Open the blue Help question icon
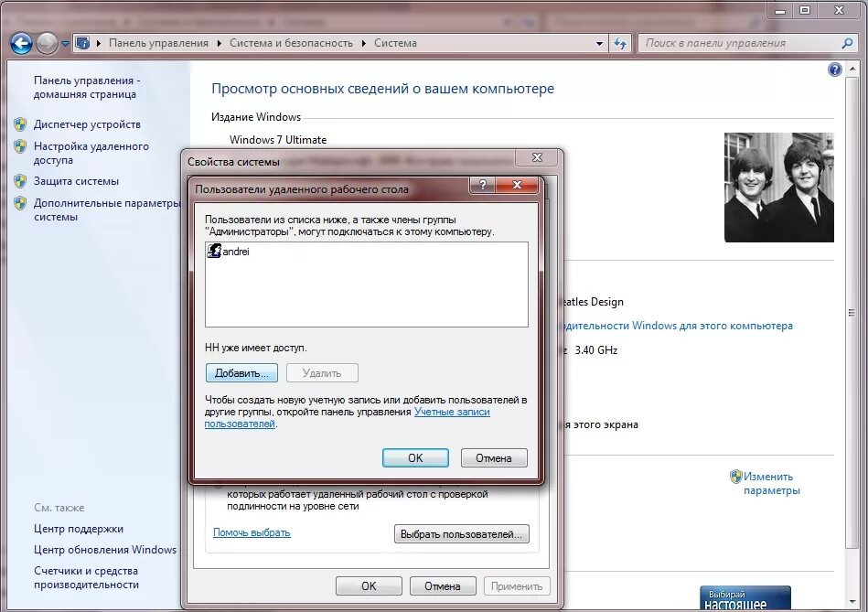This screenshot has width=868, height=612. click(835, 70)
